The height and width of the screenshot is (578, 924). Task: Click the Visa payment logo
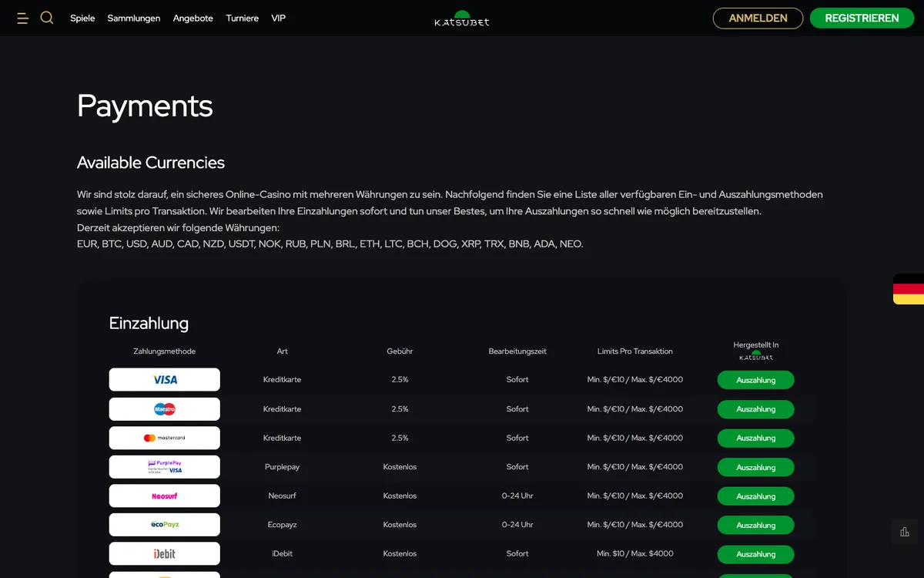pos(165,380)
